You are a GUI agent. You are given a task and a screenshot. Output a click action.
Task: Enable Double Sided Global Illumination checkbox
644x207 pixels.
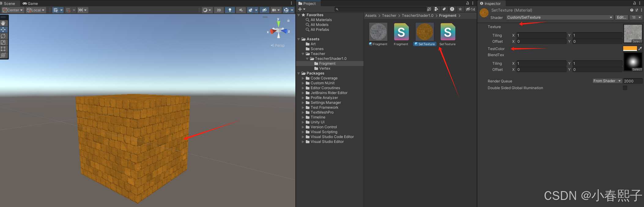coord(625,88)
